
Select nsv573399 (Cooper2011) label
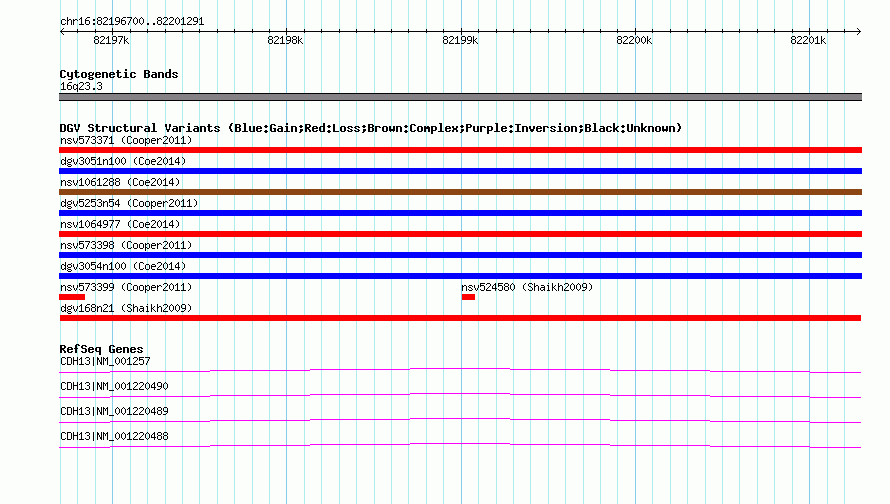tap(126, 287)
